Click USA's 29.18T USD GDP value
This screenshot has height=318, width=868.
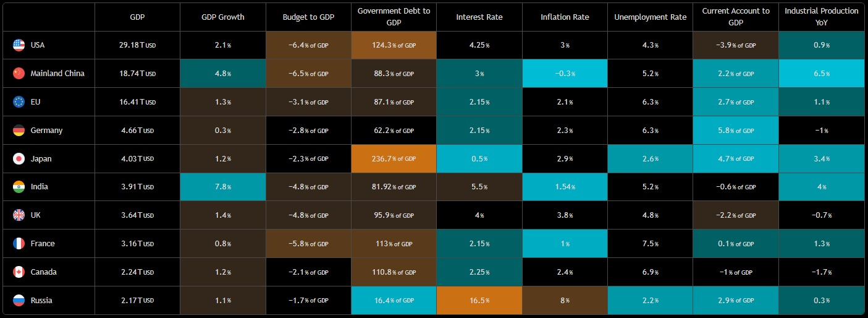(137, 45)
